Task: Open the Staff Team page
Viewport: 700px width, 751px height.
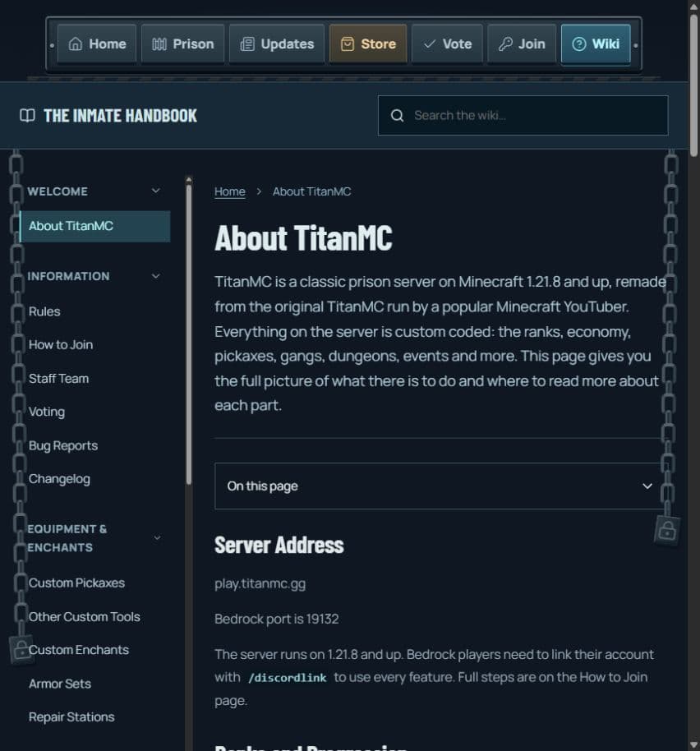Action: pyautogui.click(x=59, y=378)
